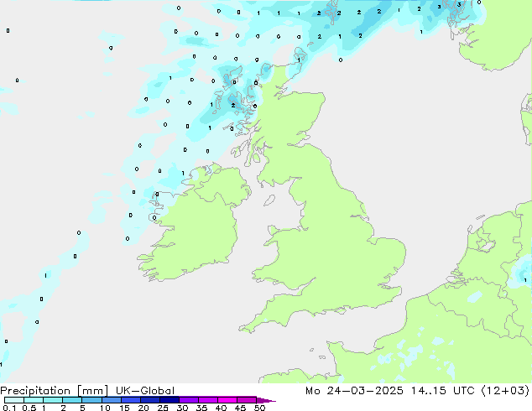Image resolution: width=532 pixels, height=411 pixels.
Task: Click the 'Mo 24-03-2025' date text
Action: point(355,391)
